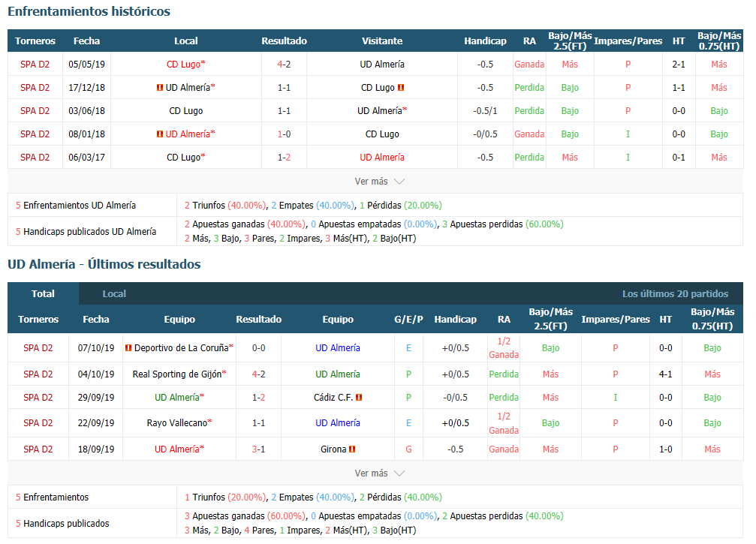Open result 1-2 for CD Lugo 06/03/17

pos(284,157)
